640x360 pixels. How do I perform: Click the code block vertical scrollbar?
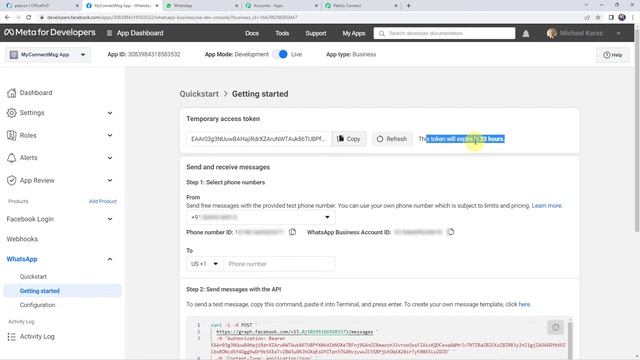click(x=570, y=340)
